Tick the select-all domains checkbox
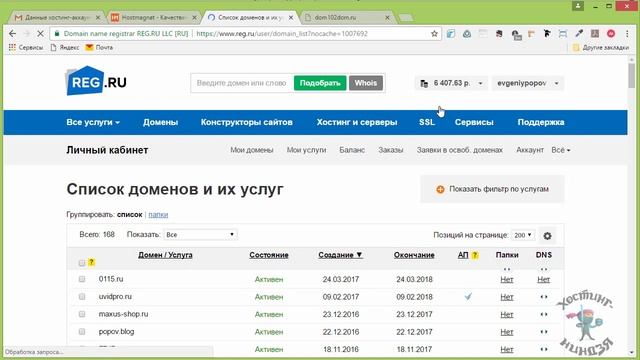Viewport: 640px width, 360px height. 82,263
